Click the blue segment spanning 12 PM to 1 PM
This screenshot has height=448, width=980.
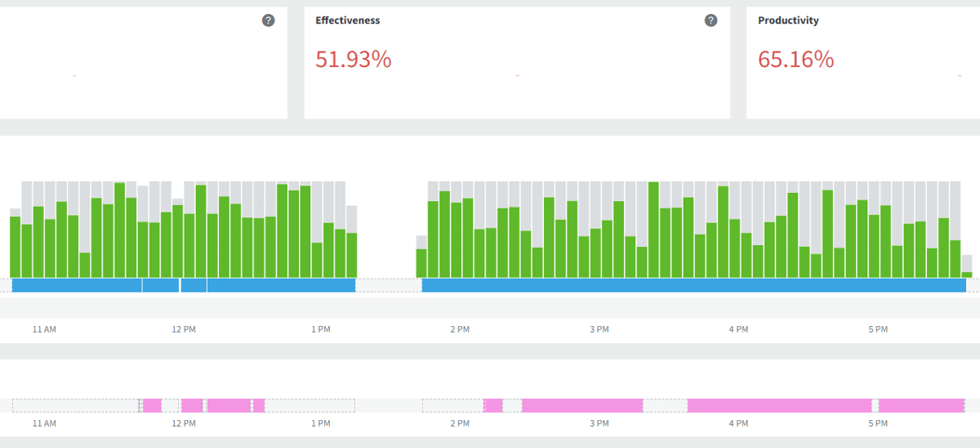pyautogui.click(x=281, y=285)
